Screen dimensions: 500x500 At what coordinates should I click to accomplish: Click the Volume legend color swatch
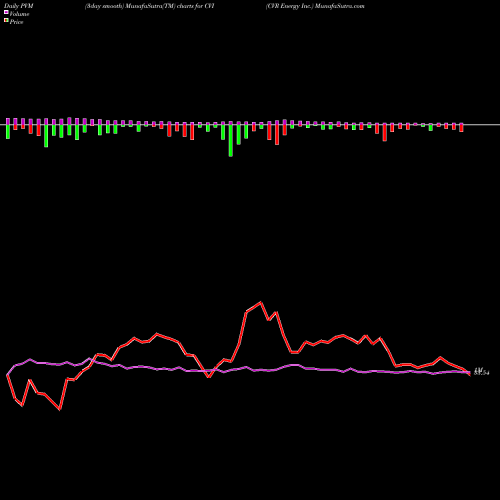click(x=6, y=12)
